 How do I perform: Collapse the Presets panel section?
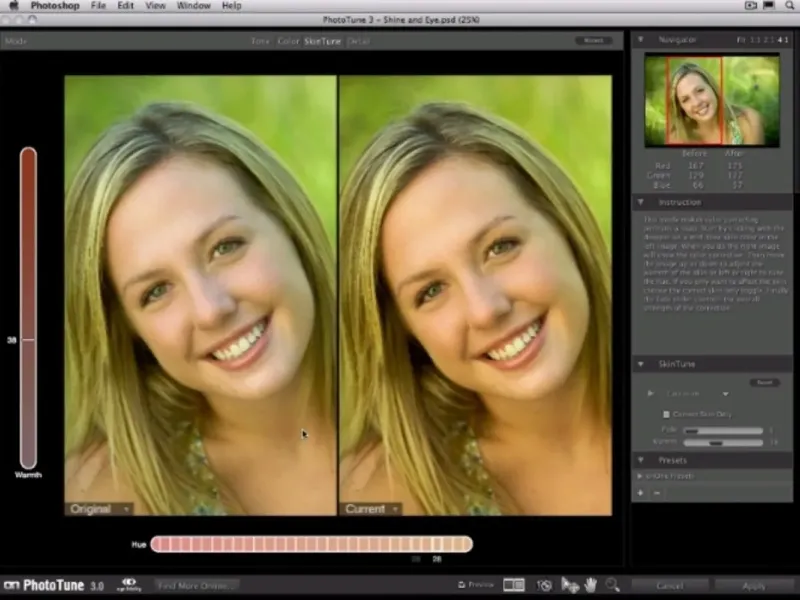coord(641,460)
